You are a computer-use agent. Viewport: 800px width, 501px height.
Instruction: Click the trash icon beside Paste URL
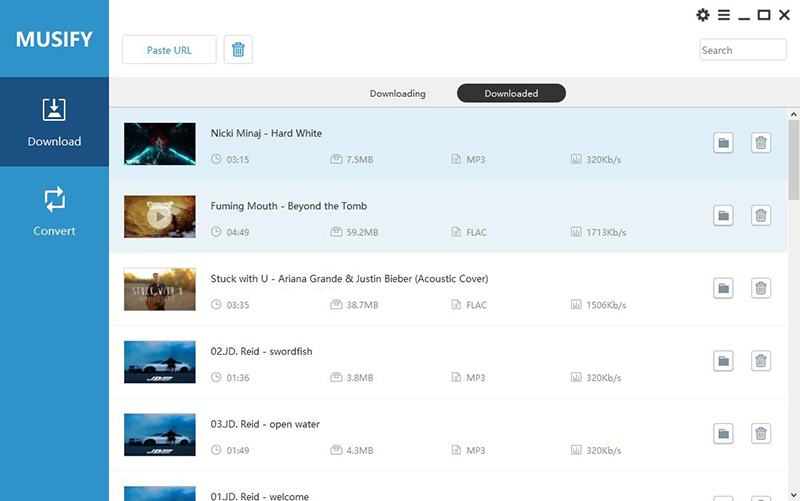coord(238,49)
